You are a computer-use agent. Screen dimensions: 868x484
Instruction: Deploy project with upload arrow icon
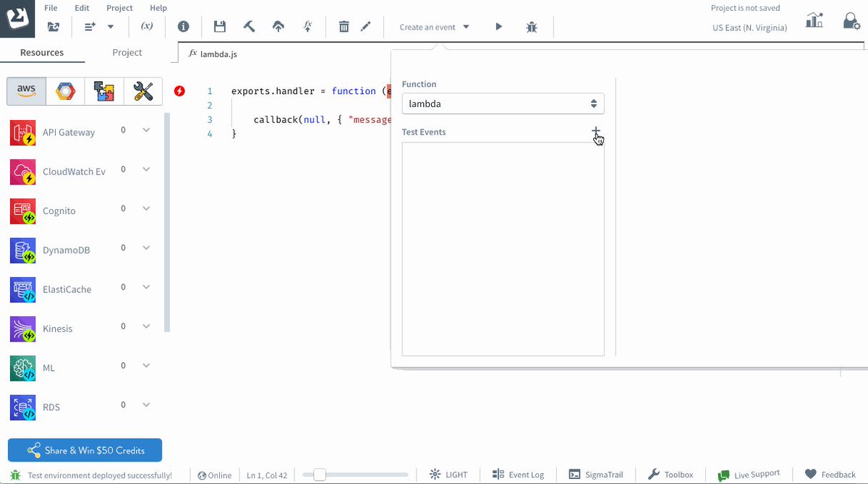[278, 27]
